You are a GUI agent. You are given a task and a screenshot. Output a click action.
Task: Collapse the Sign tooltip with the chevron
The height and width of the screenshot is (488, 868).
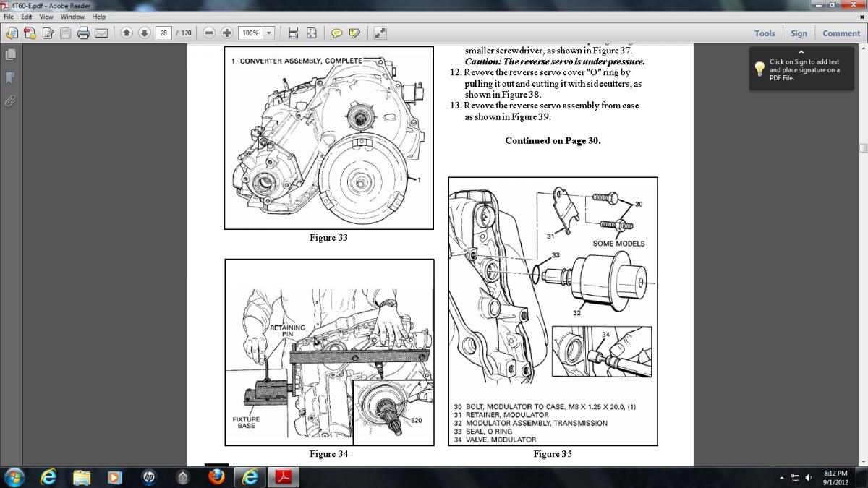[x=801, y=52]
